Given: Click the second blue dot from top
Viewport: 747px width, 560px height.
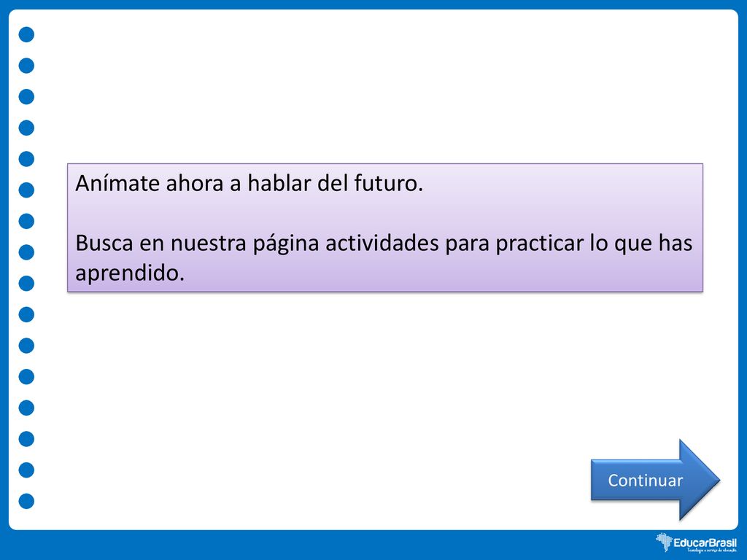Looking at the screenshot, I should (27, 66).
